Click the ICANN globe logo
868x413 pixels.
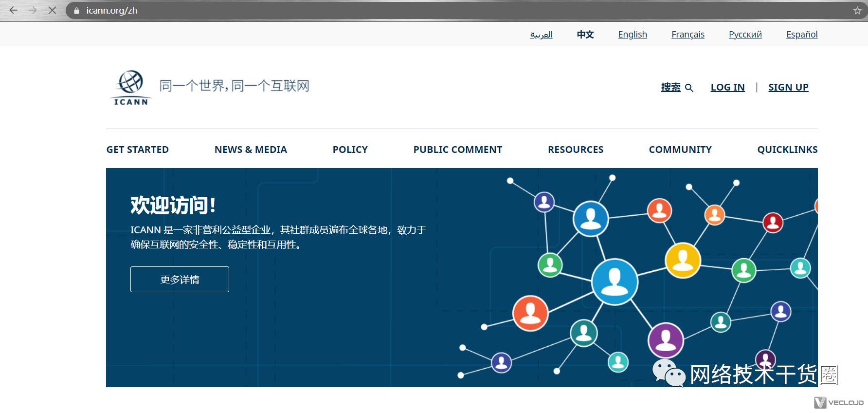coord(131,88)
